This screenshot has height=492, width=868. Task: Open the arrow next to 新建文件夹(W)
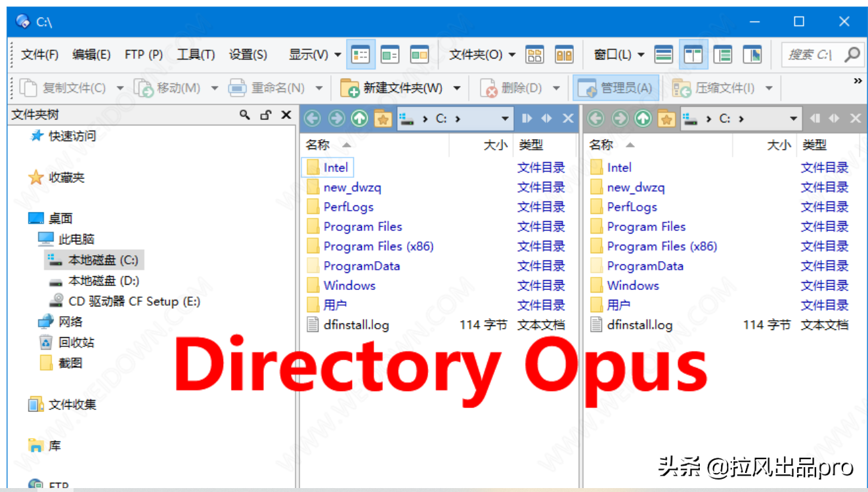click(456, 87)
